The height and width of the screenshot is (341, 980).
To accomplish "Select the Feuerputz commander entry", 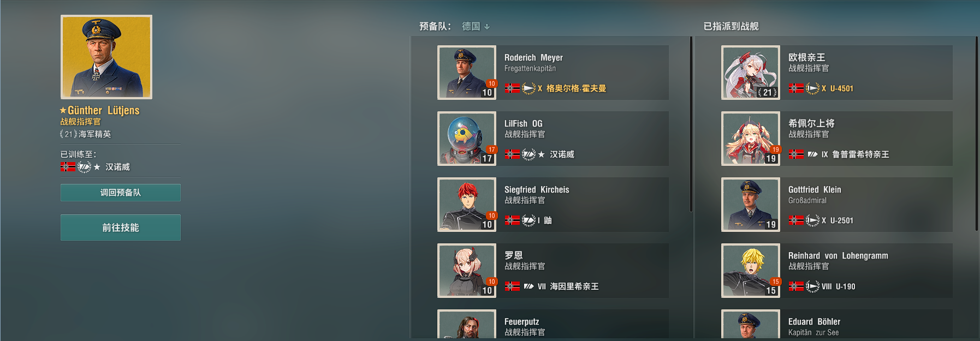I will click(x=553, y=324).
